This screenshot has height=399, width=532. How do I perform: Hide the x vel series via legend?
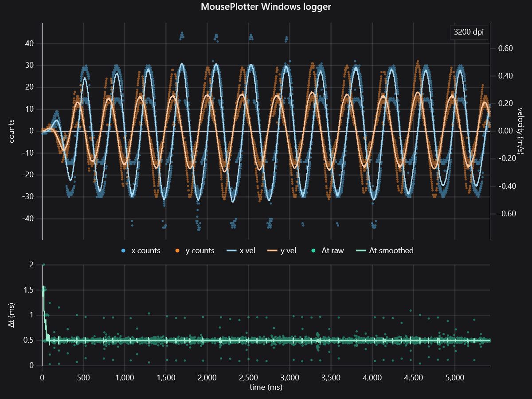[x=241, y=250]
